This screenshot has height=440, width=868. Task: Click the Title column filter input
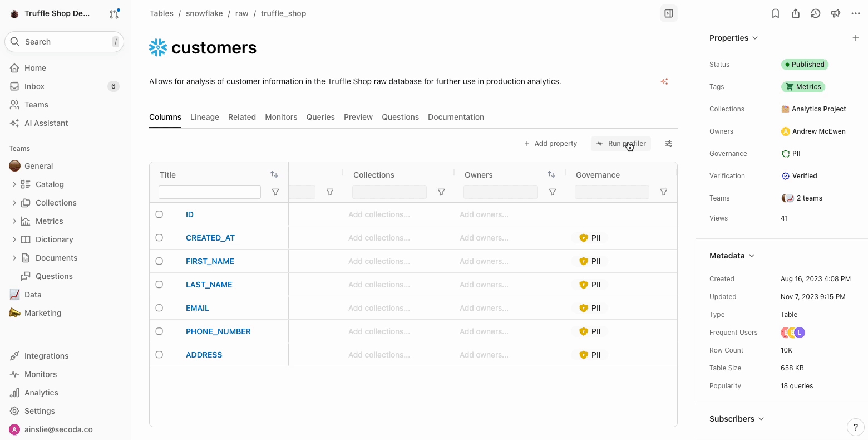210,192
